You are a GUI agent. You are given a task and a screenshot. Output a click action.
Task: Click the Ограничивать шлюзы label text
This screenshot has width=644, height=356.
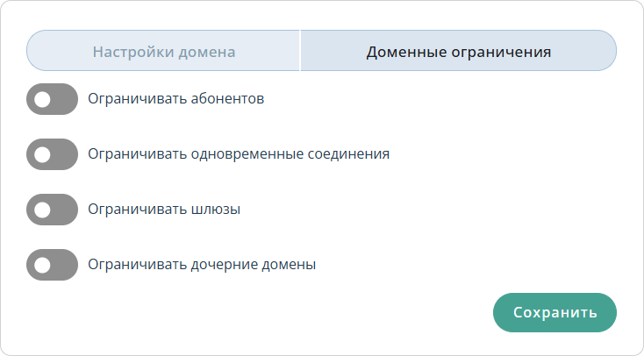[164, 210]
